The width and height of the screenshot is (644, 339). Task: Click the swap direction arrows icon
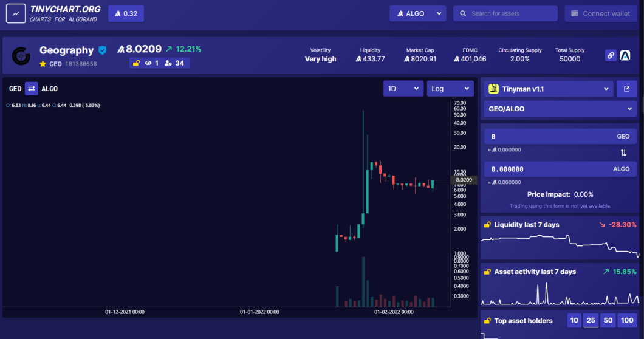pyautogui.click(x=623, y=153)
